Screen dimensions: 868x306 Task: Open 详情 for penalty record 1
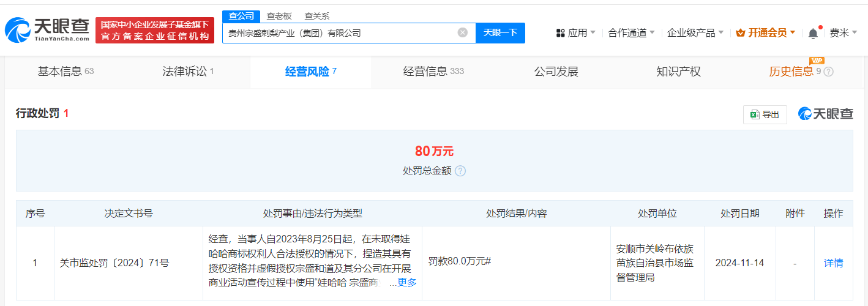click(834, 263)
